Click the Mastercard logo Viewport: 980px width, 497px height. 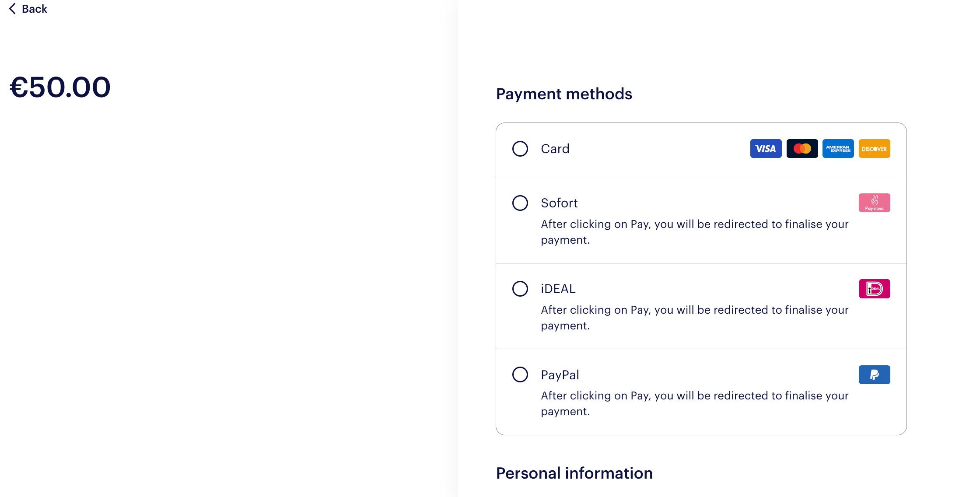point(802,149)
